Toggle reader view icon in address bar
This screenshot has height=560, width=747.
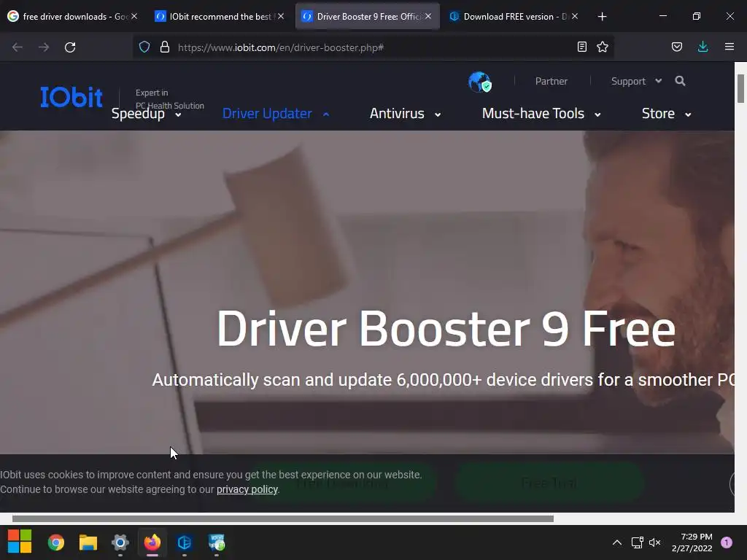(x=581, y=47)
